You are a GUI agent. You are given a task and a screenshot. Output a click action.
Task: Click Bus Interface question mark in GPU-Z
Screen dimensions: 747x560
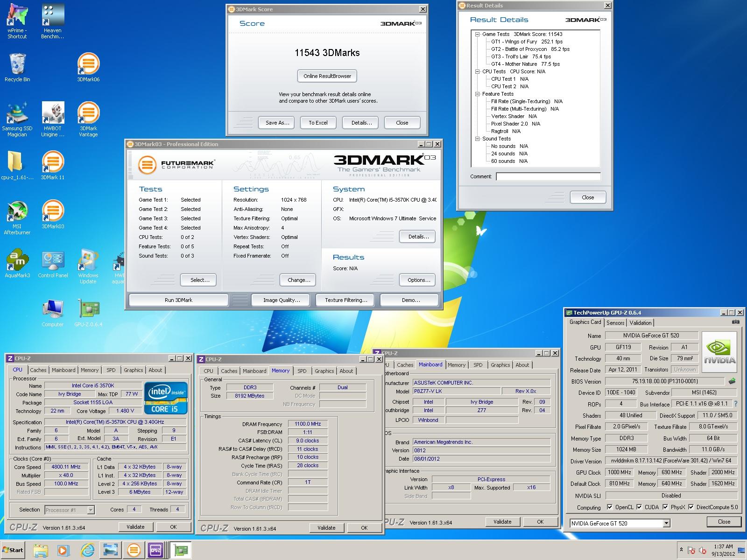pyautogui.click(x=736, y=404)
